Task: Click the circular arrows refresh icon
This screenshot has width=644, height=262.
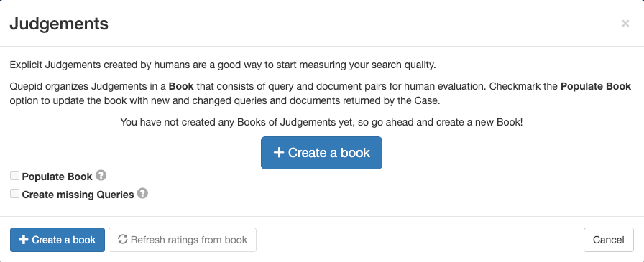Action: click(122, 239)
